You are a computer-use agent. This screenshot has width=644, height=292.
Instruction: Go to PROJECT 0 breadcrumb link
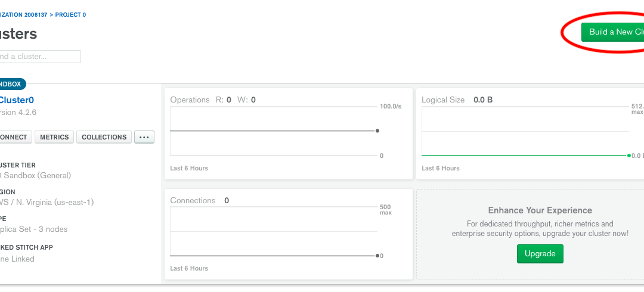(x=70, y=15)
